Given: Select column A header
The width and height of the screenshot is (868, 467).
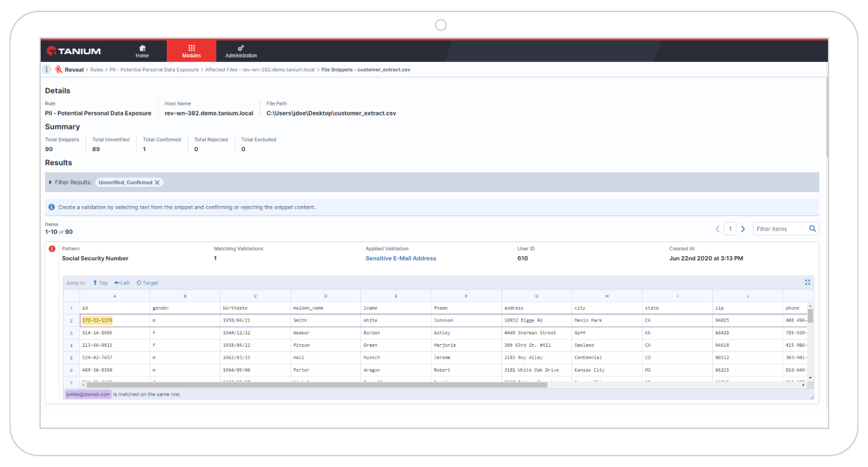Looking at the screenshot, I should point(115,296).
